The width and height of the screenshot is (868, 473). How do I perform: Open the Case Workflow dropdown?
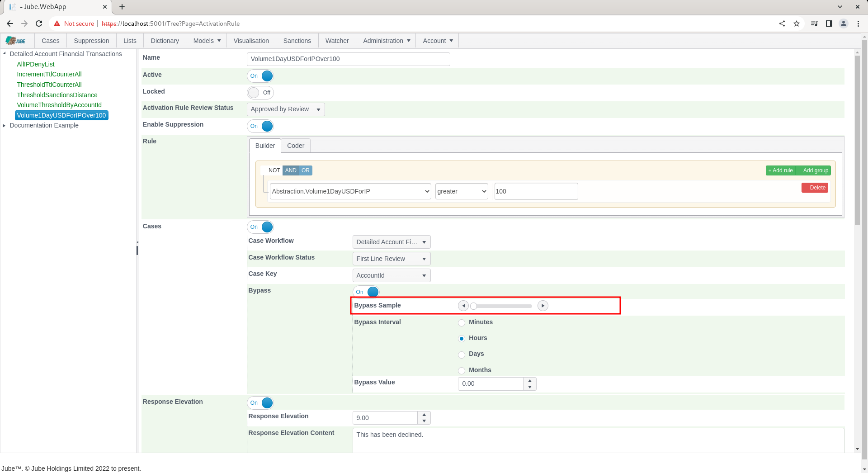tap(392, 242)
